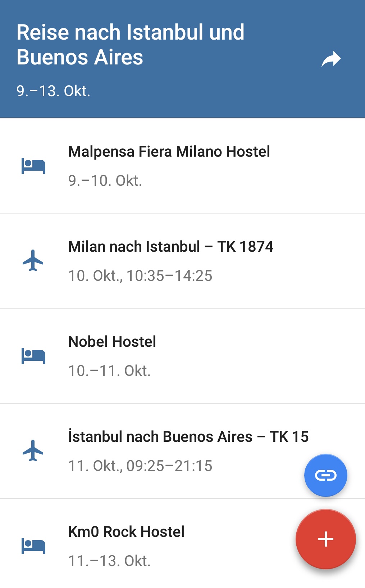Image resolution: width=365 pixels, height=588 pixels.
Task: Tap airplane icon for Milan flight TK 1874
Action: pos(33,260)
